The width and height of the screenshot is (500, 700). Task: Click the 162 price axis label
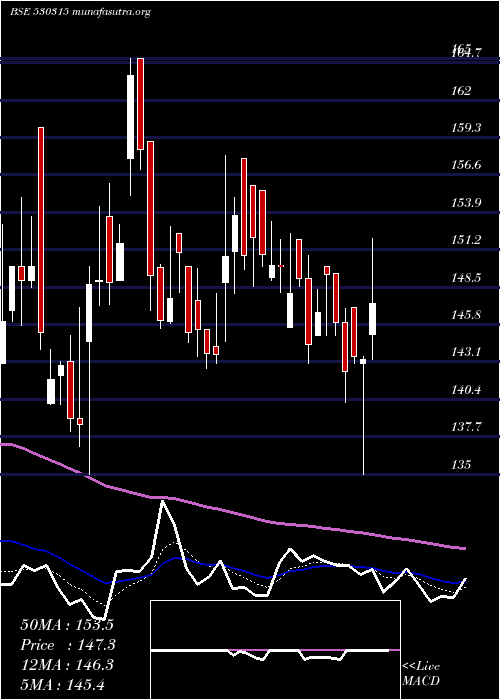point(461,91)
